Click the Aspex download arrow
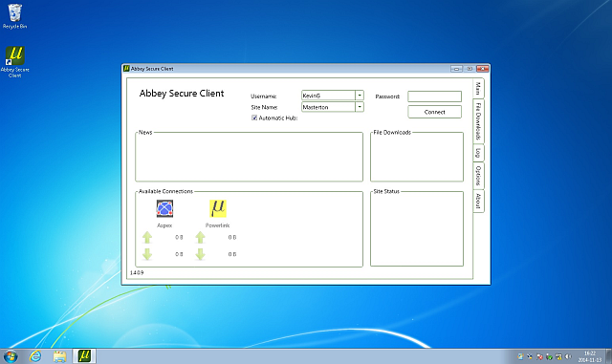Viewport: 612px width, 364px height. point(147,254)
